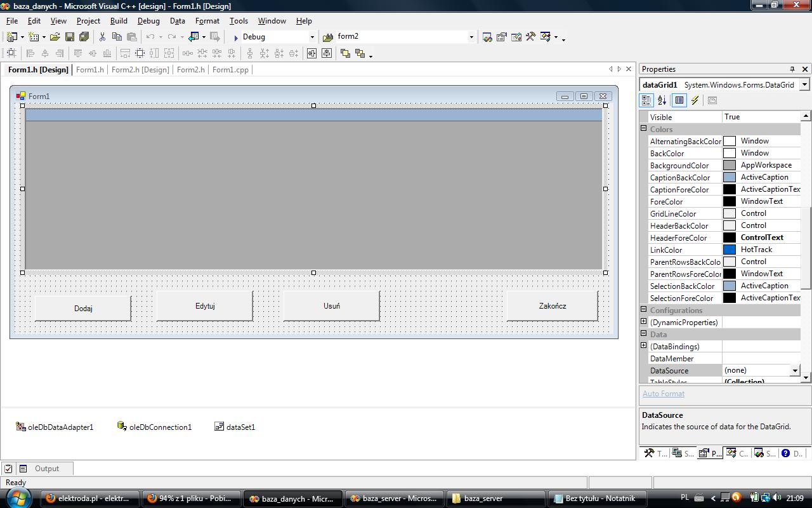The image size is (812, 508).
Task: Collapse the Colors property category
Action: pos(644,128)
